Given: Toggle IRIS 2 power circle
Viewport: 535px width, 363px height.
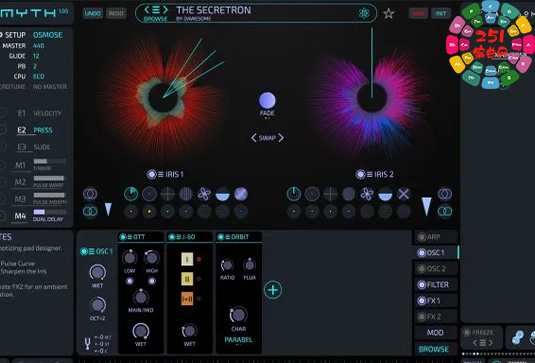Looking at the screenshot, I should coord(360,174).
